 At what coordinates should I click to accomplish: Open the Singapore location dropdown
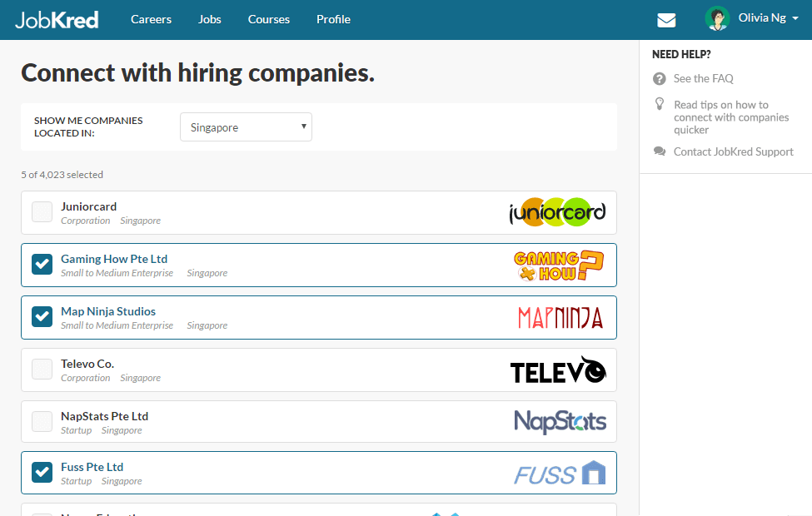[x=246, y=127]
